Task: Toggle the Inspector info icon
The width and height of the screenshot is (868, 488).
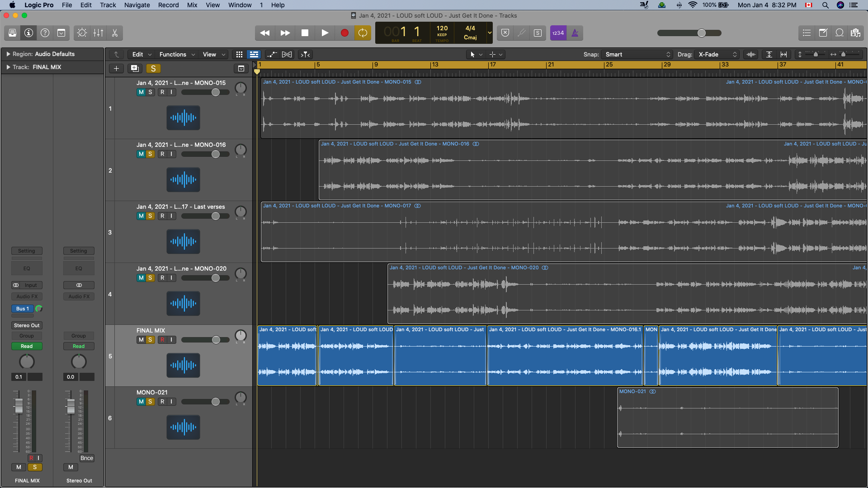Action: (28, 33)
